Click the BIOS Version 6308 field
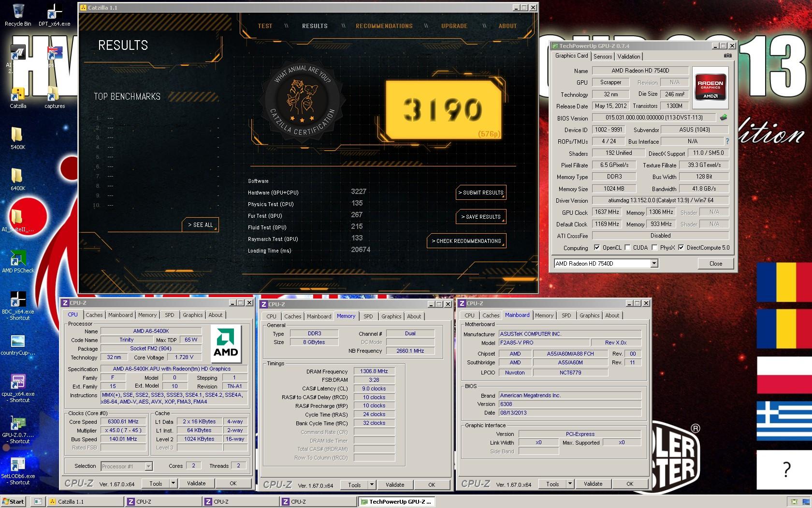This screenshot has height=508, width=812. pyautogui.click(x=570, y=404)
